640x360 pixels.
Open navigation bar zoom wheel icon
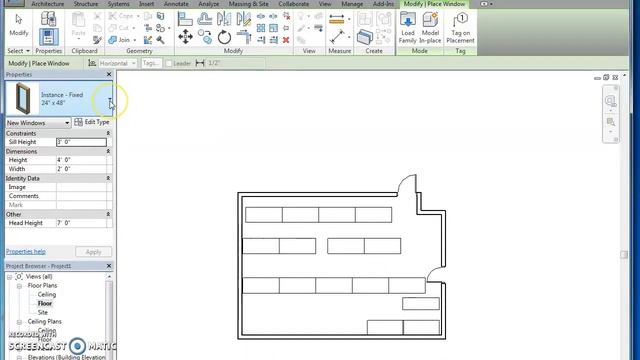610,101
